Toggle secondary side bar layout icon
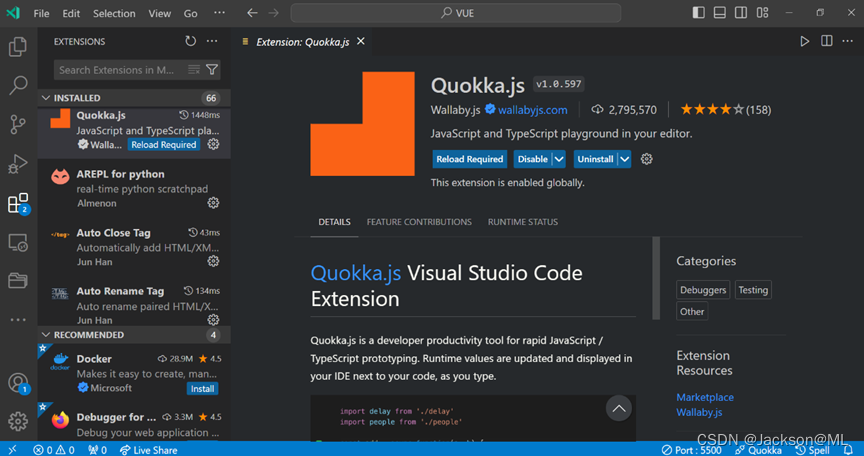This screenshot has width=864, height=456. tap(741, 13)
